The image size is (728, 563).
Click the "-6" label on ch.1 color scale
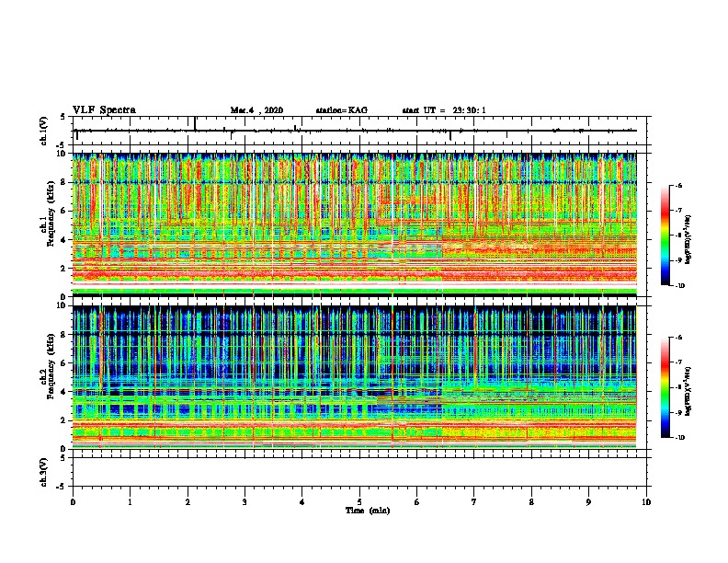(x=678, y=186)
